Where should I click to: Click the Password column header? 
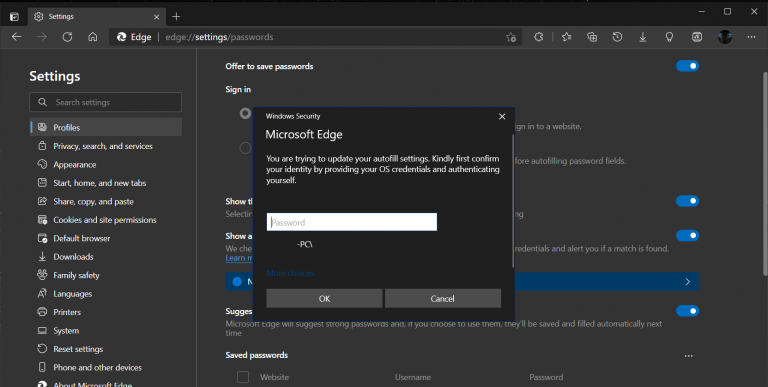point(546,377)
